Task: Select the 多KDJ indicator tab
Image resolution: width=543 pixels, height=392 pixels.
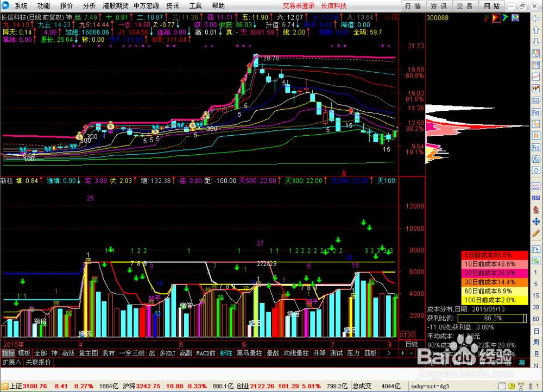Action: tap(168, 353)
